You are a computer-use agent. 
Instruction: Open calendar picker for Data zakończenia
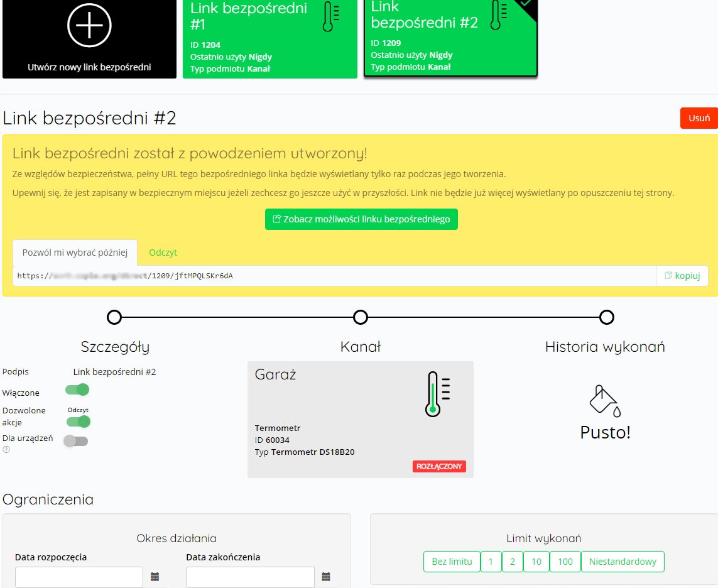326,577
